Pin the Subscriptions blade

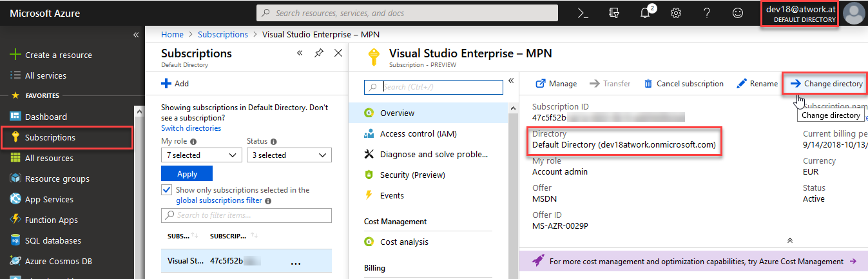[319, 53]
